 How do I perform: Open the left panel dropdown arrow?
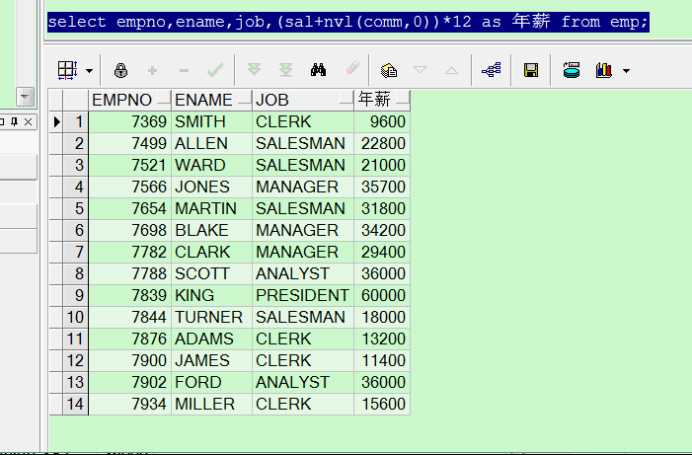[25, 96]
